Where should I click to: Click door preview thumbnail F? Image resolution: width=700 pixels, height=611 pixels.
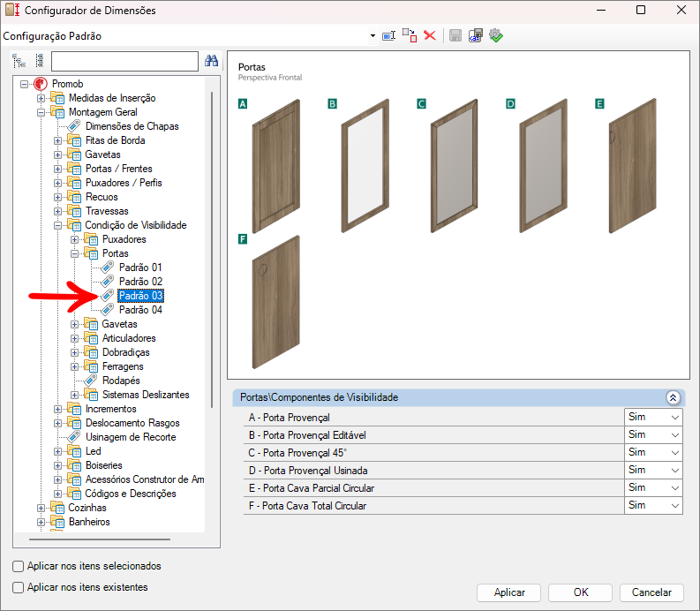[276, 302]
